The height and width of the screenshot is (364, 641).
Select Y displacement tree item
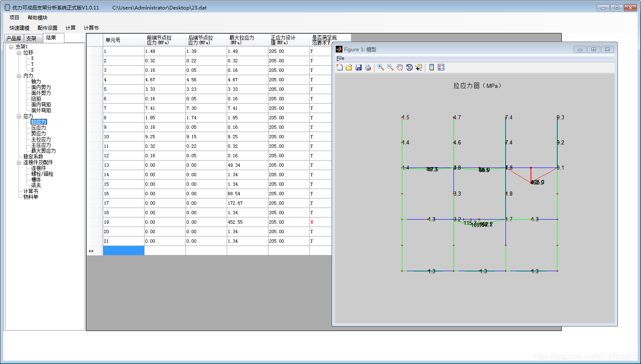[33, 64]
